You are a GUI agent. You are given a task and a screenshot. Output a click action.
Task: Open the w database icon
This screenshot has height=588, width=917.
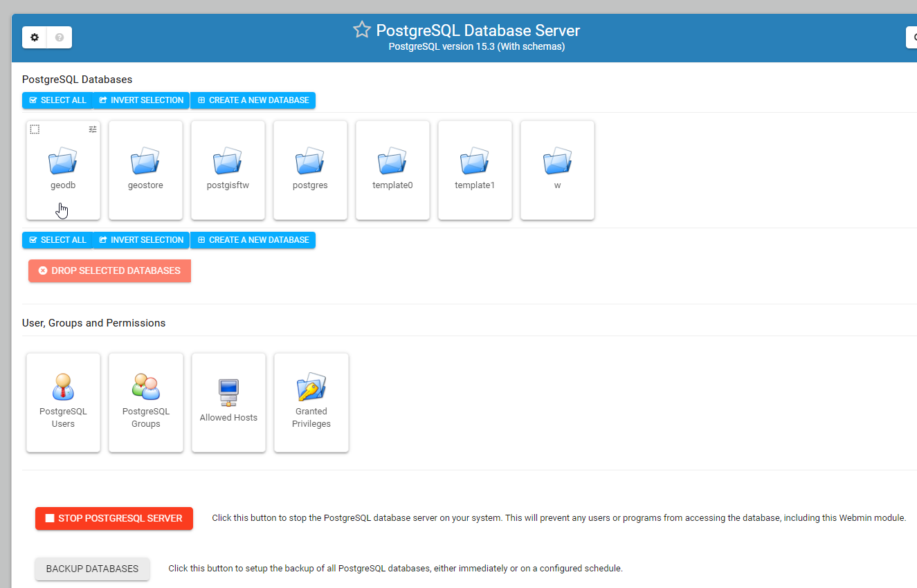557,161
